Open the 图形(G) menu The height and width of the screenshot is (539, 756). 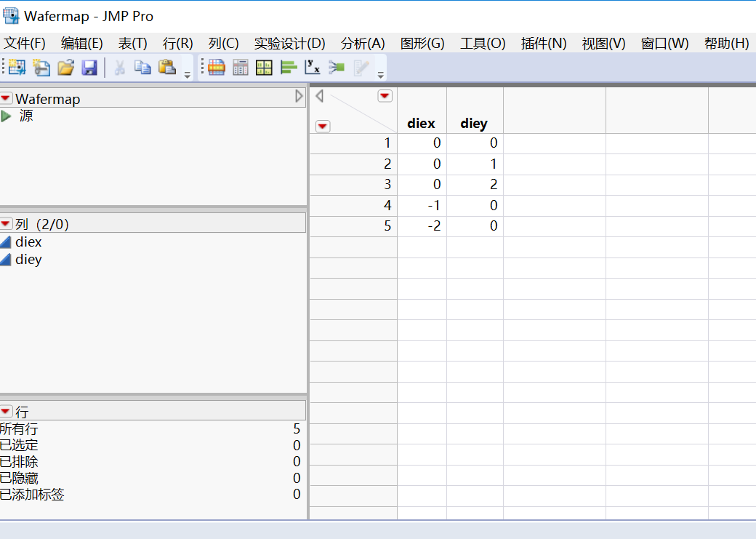(x=422, y=43)
